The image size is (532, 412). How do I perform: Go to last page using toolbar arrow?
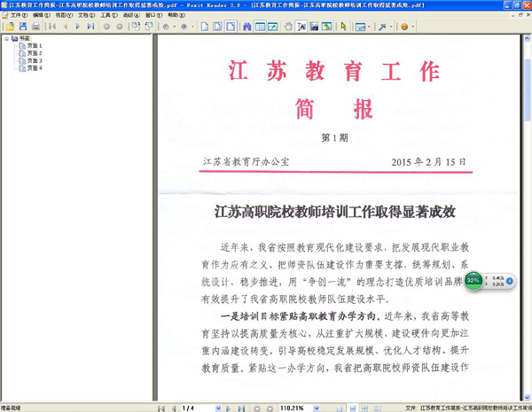coord(90,27)
